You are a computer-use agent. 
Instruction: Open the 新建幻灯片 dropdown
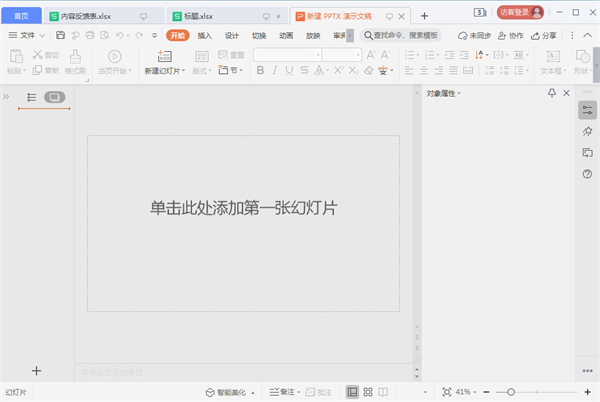pos(165,71)
